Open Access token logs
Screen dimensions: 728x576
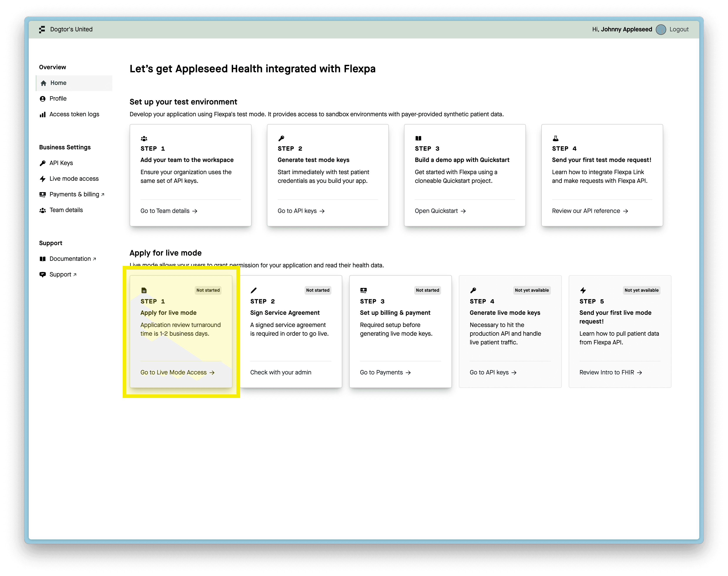pos(74,114)
